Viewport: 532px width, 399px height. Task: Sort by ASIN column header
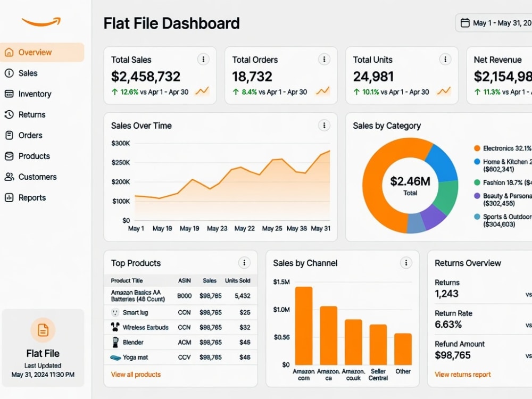click(184, 280)
